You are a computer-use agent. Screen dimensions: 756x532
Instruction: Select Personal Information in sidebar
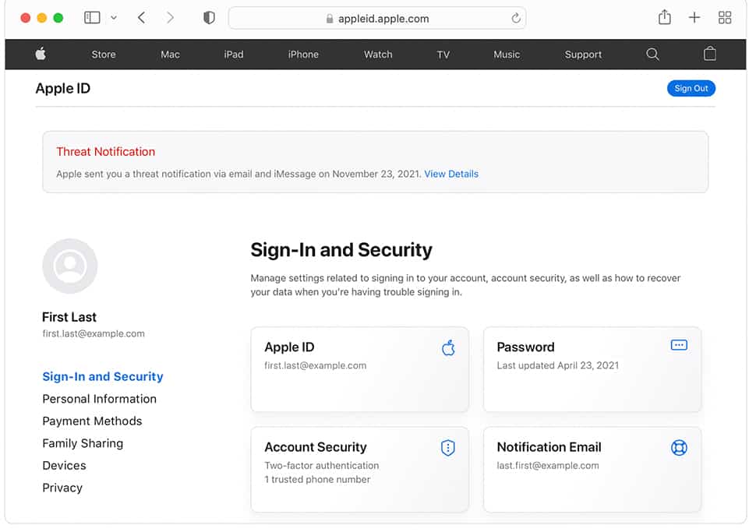click(x=99, y=399)
